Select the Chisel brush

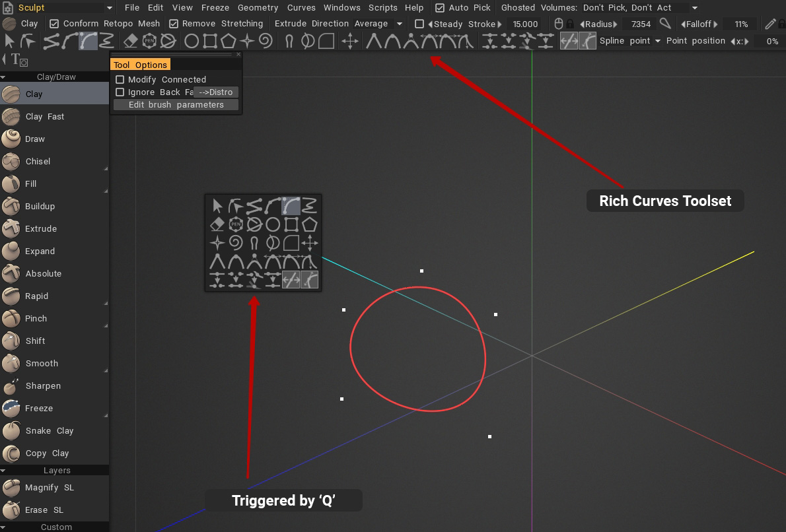38,162
